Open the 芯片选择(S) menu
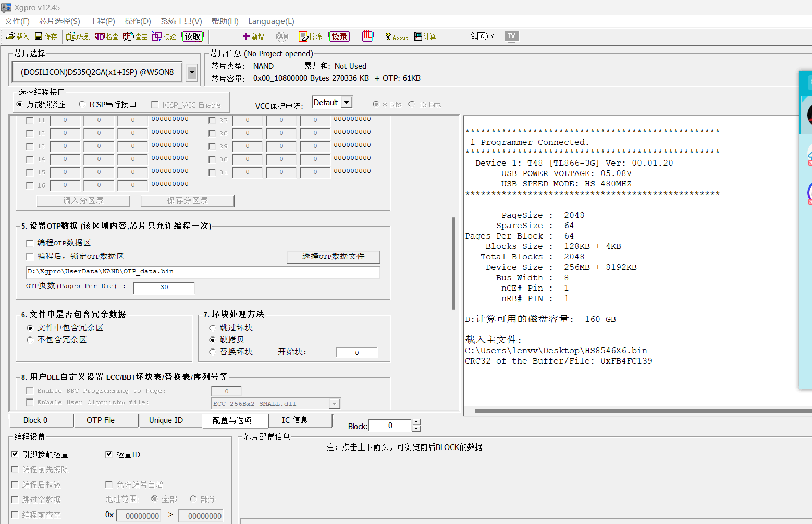The image size is (812, 524). coord(59,21)
